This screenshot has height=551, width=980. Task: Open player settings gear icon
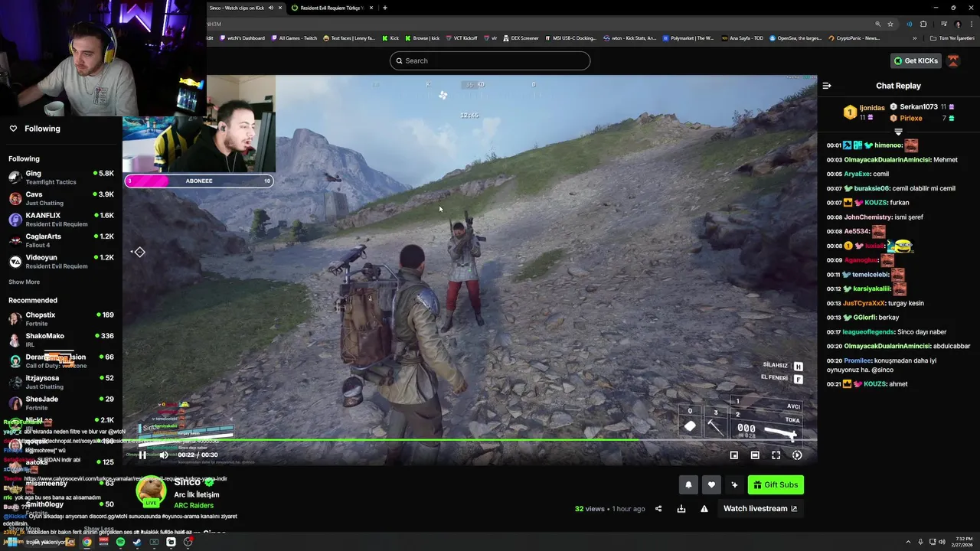(797, 455)
